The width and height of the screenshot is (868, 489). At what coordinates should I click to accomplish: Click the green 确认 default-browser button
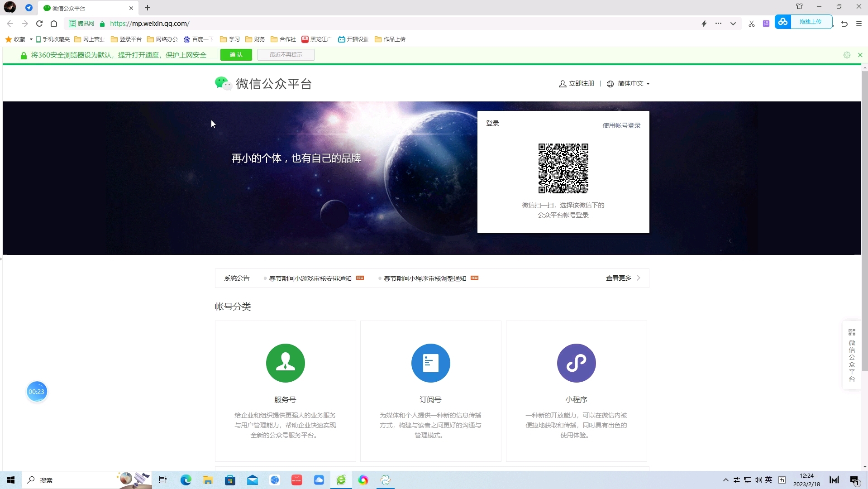[x=236, y=55]
